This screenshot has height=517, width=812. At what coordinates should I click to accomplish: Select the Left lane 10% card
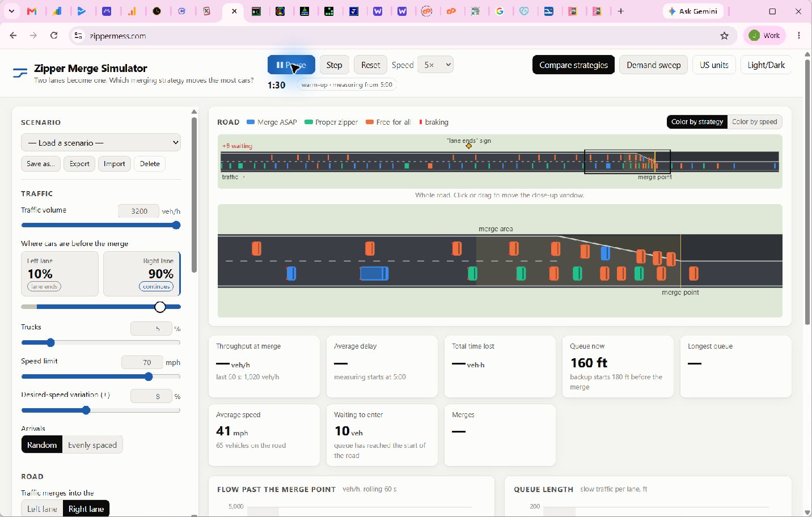60,274
